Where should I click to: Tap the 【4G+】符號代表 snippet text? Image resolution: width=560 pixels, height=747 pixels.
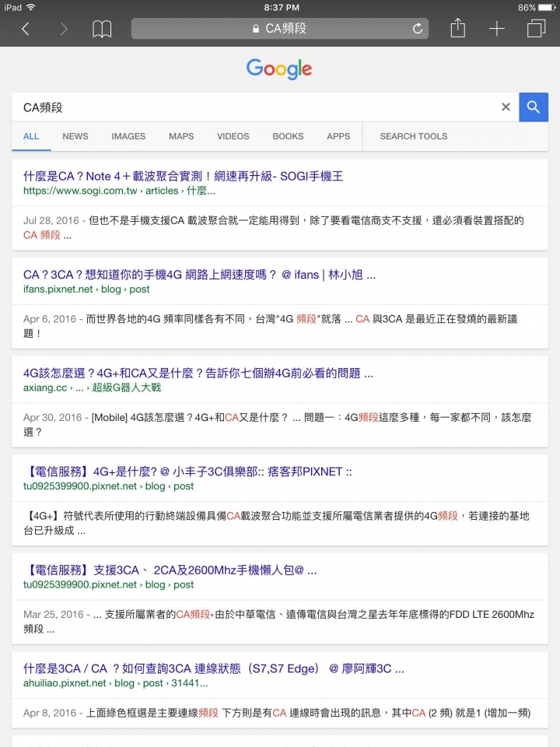[276, 523]
